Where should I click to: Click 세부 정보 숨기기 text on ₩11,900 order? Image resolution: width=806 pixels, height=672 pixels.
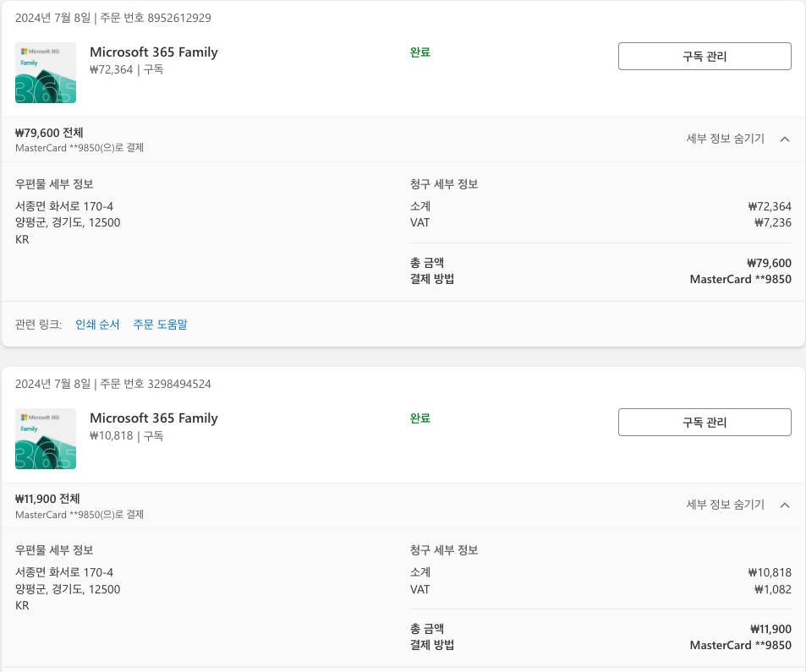tap(725, 505)
